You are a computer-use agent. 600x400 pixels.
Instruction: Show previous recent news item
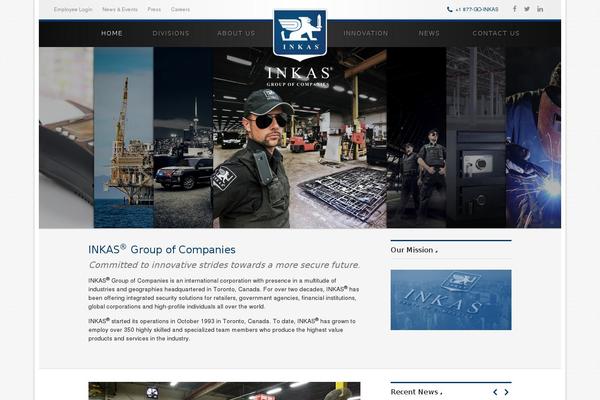tap(495, 392)
